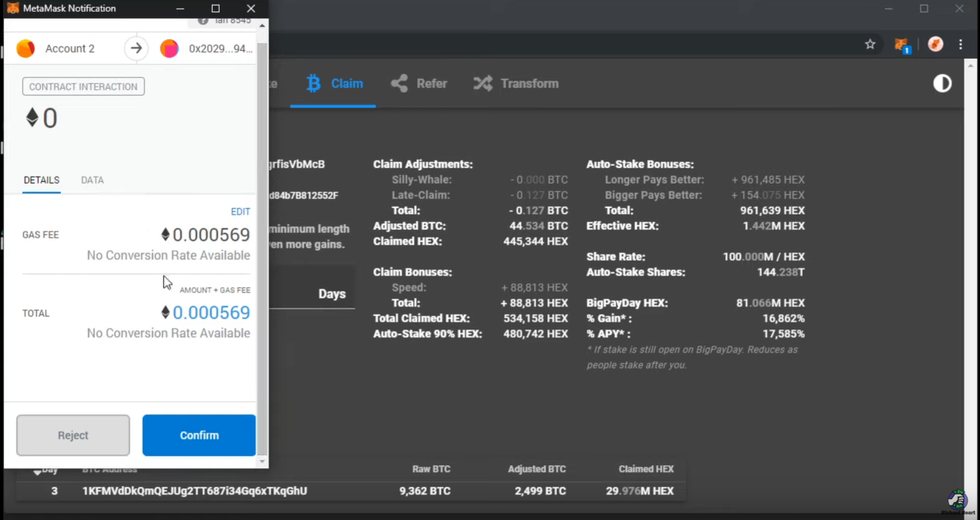Viewport: 980px width, 520px height.
Task: Toggle dark/light theme contrast icon
Action: [942, 83]
